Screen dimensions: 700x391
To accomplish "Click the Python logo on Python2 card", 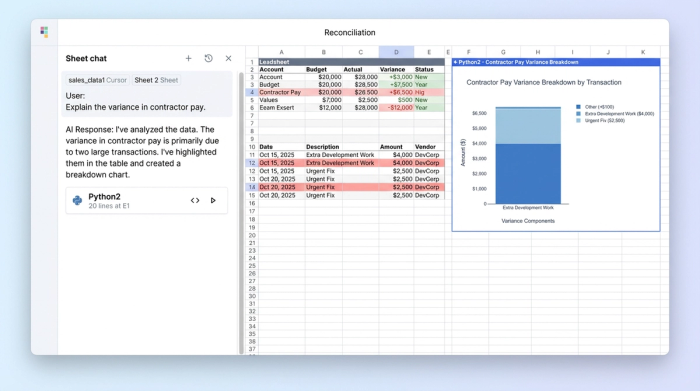I will (77, 200).
